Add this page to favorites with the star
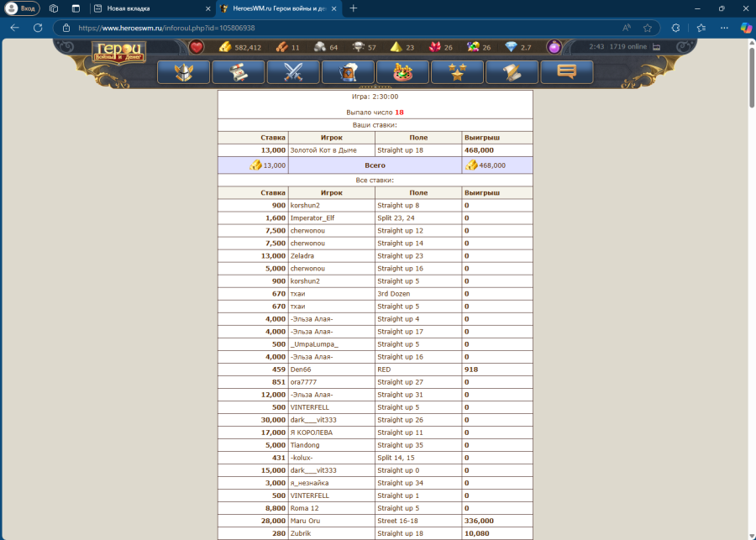 pyautogui.click(x=648, y=28)
